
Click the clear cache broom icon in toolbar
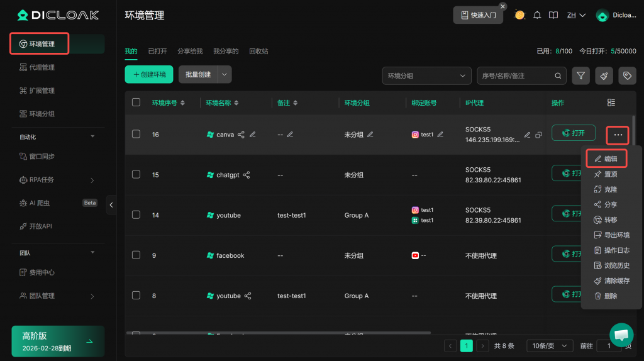603,75
